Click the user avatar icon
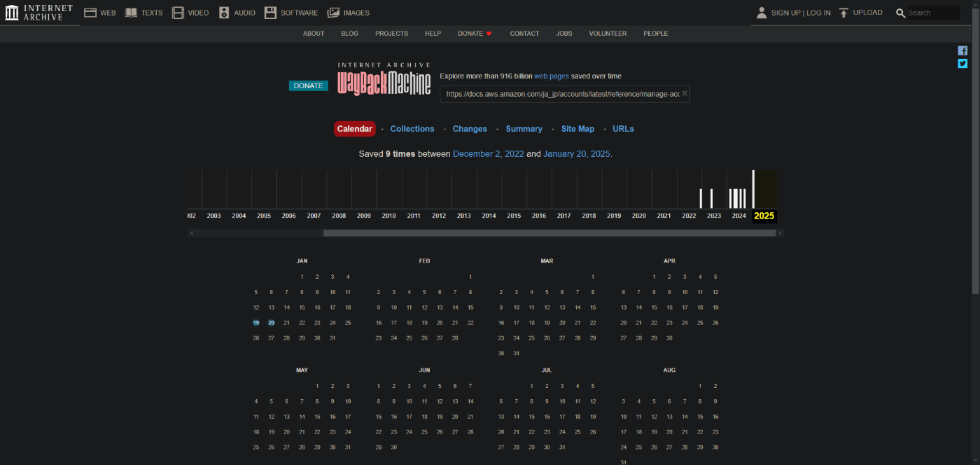Viewport: 980px width, 465px height. click(x=762, y=13)
